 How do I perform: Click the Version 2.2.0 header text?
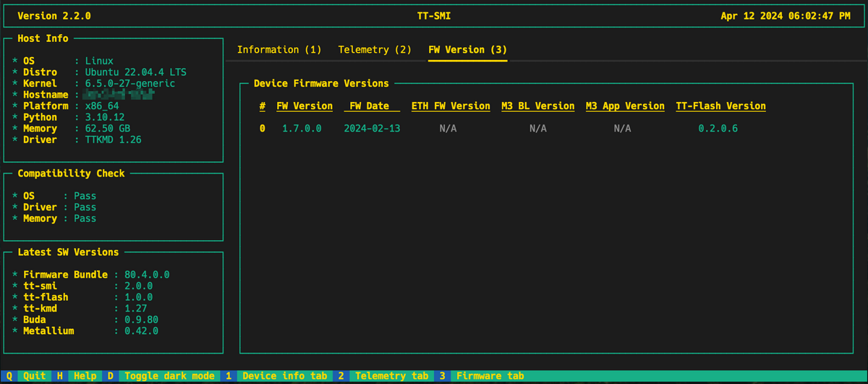coord(54,16)
